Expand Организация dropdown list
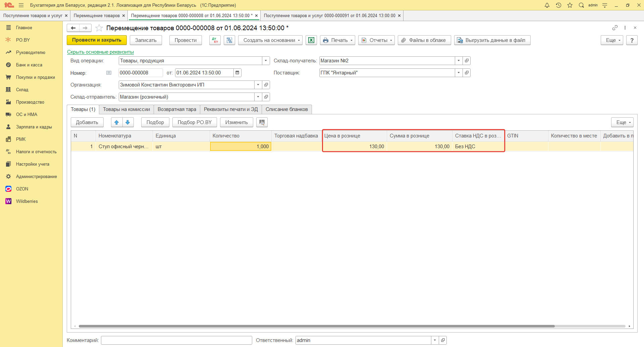Image resolution: width=644 pixels, height=347 pixels. (x=258, y=85)
